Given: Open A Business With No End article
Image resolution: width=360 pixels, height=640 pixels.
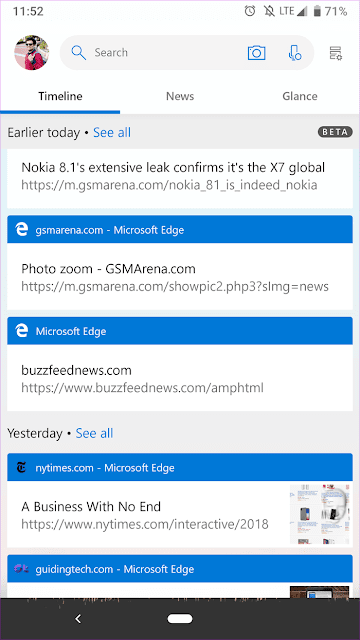Looking at the screenshot, I should [91, 507].
